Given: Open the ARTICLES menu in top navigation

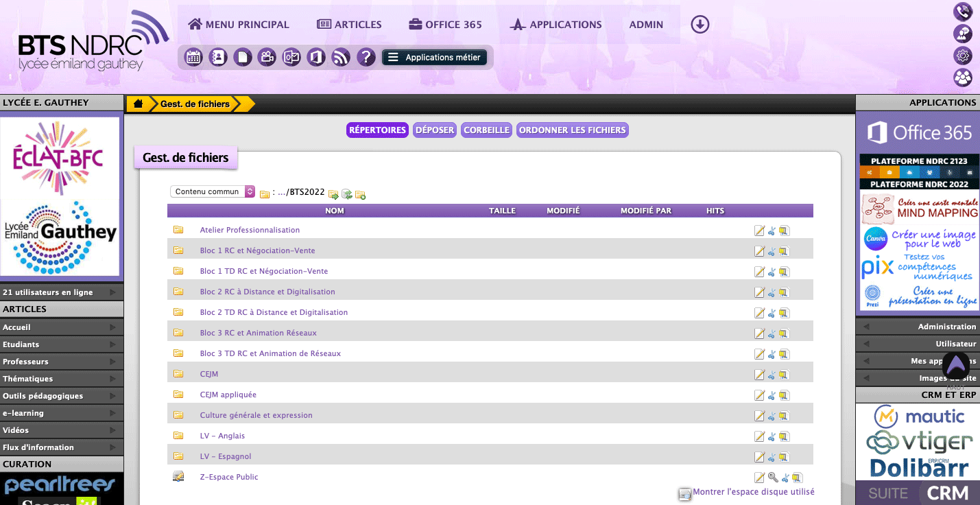Looking at the screenshot, I should click(349, 25).
